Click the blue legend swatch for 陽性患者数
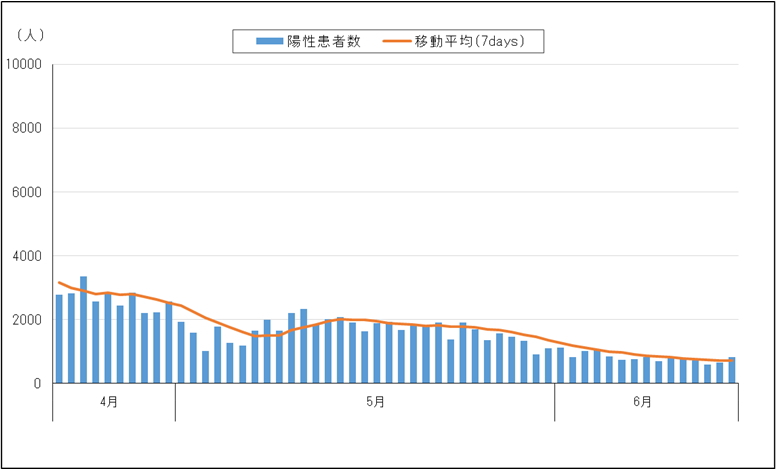 point(270,42)
